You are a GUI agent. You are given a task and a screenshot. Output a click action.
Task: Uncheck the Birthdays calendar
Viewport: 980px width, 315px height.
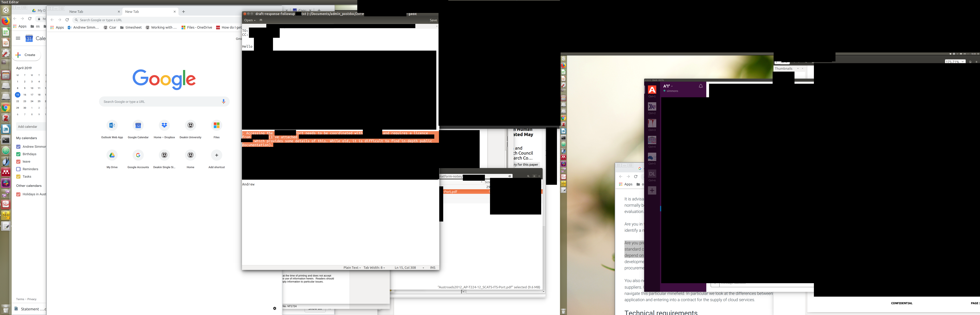coord(18,154)
